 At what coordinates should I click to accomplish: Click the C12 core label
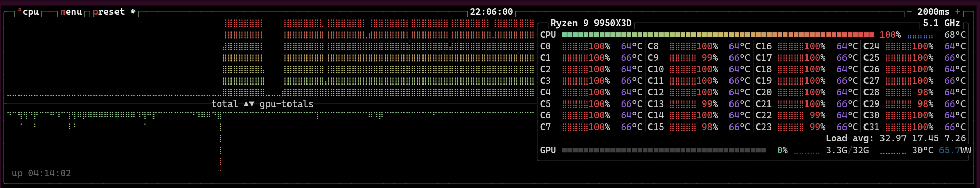tap(656, 92)
